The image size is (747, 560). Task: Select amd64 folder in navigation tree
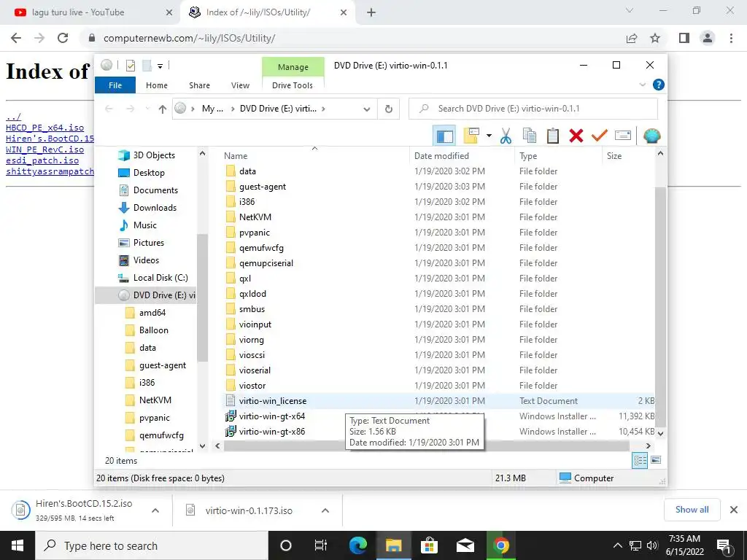[x=152, y=313]
